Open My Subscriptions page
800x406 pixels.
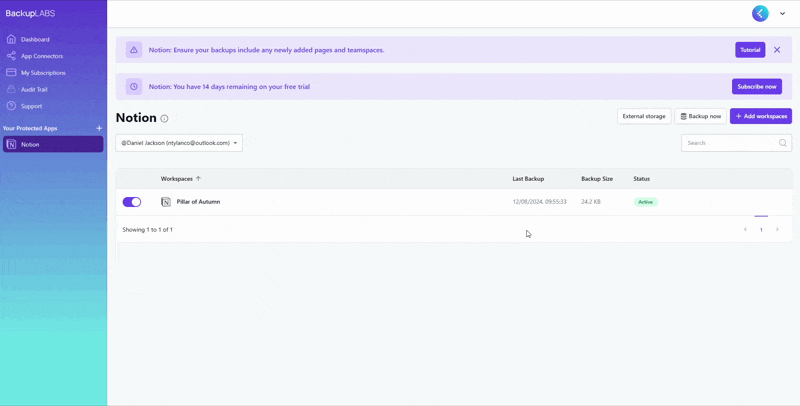tap(43, 73)
